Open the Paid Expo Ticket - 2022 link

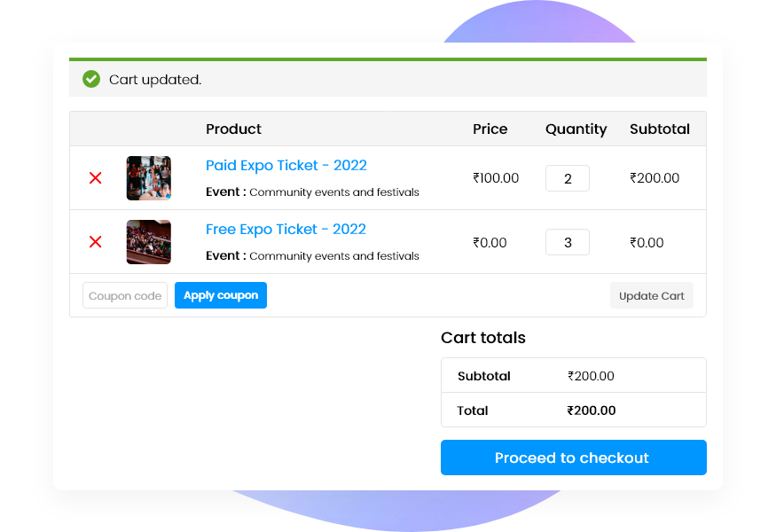pyautogui.click(x=286, y=165)
